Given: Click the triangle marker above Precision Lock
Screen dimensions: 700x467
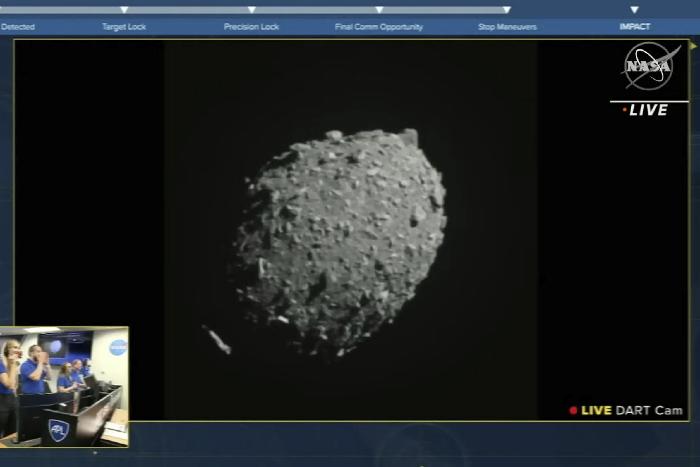Looking at the screenshot, I should coord(251,10).
